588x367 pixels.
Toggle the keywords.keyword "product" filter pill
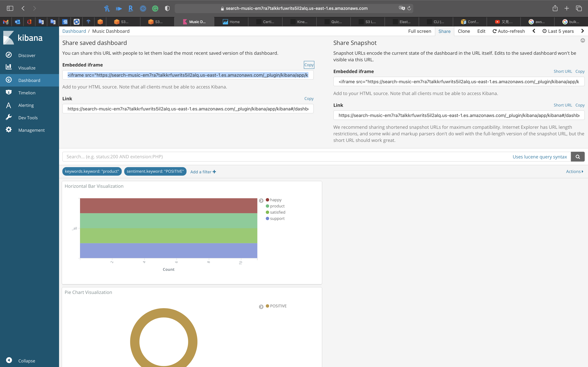[92, 171]
